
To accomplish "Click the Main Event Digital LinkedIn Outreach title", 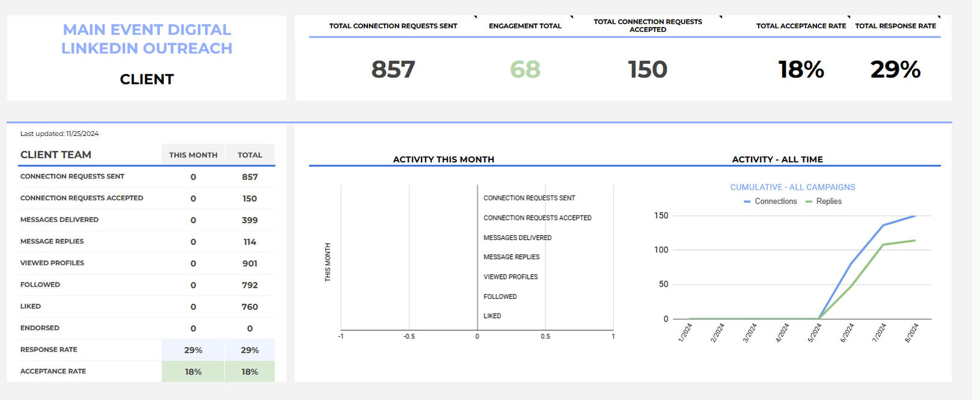I will [x=147, y=39].
